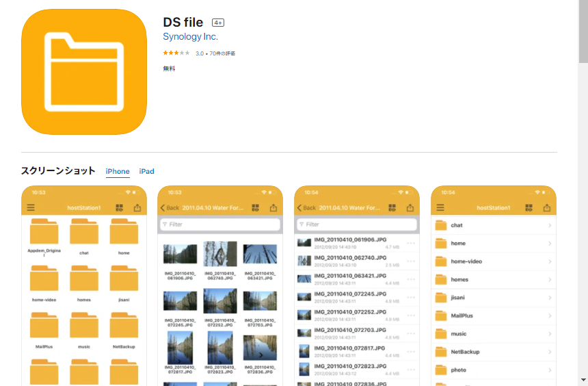The height and width of the screenshot is (386, 588).
Task: Open the home-video folder in grid view
Action: click(44, 279)
